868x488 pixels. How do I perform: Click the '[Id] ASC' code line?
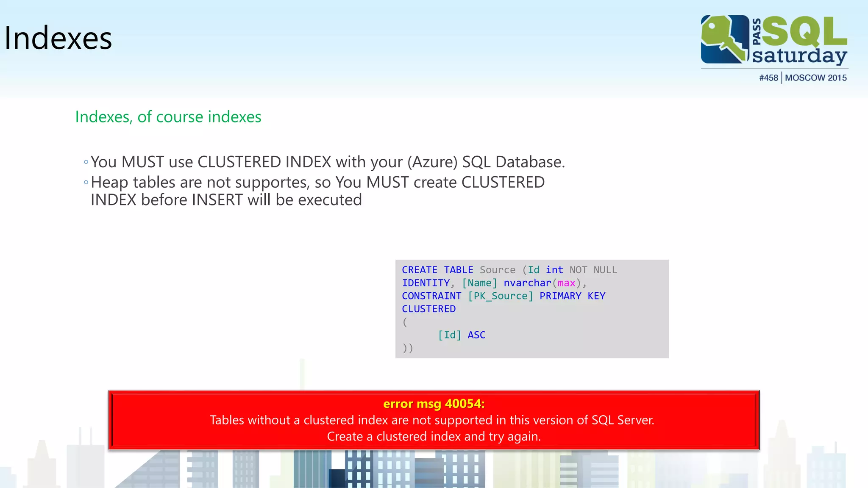462,335
